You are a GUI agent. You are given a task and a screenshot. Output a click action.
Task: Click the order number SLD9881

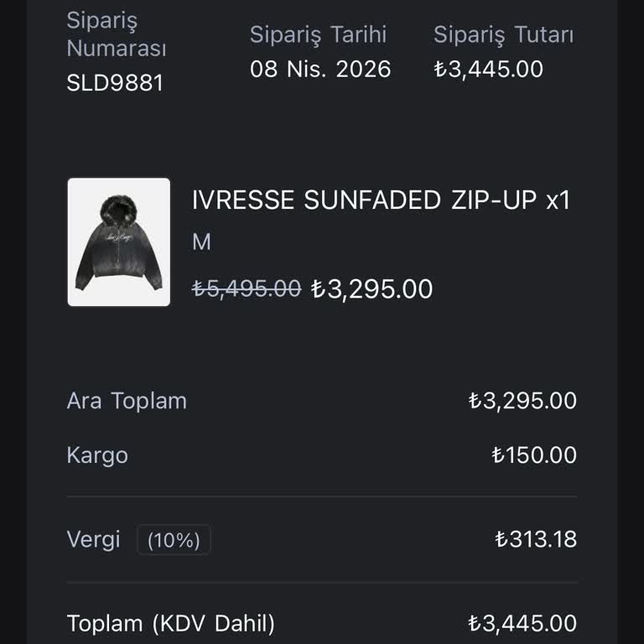pos(115,83)
